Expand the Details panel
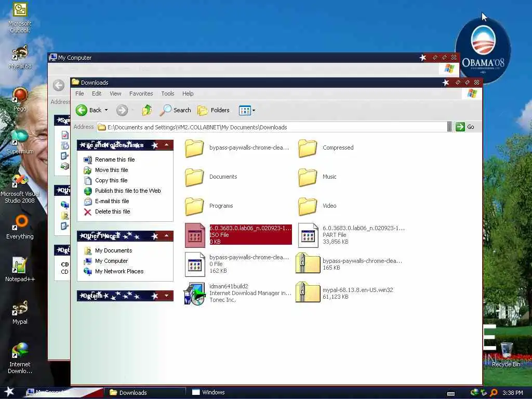 tap(167, 296)
